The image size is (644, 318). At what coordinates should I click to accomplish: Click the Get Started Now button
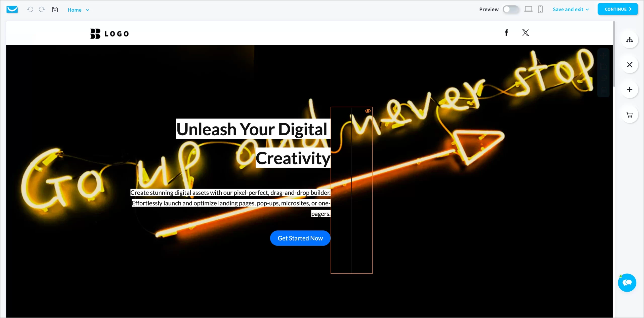point(300,238)
